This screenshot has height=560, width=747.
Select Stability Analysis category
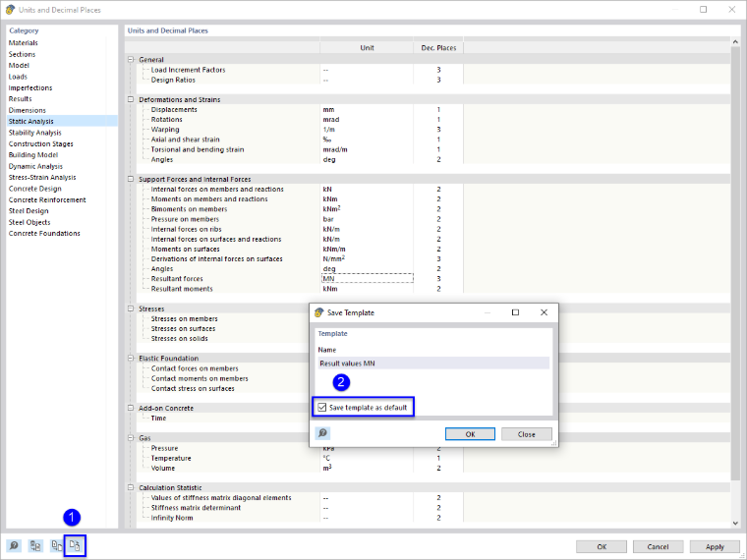click(34, 133)
